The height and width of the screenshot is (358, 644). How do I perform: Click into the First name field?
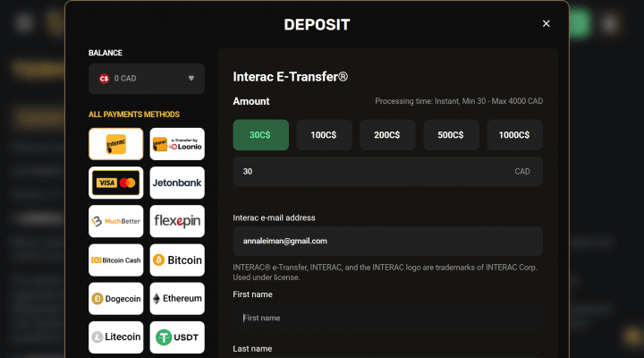(x=387, y=318)
